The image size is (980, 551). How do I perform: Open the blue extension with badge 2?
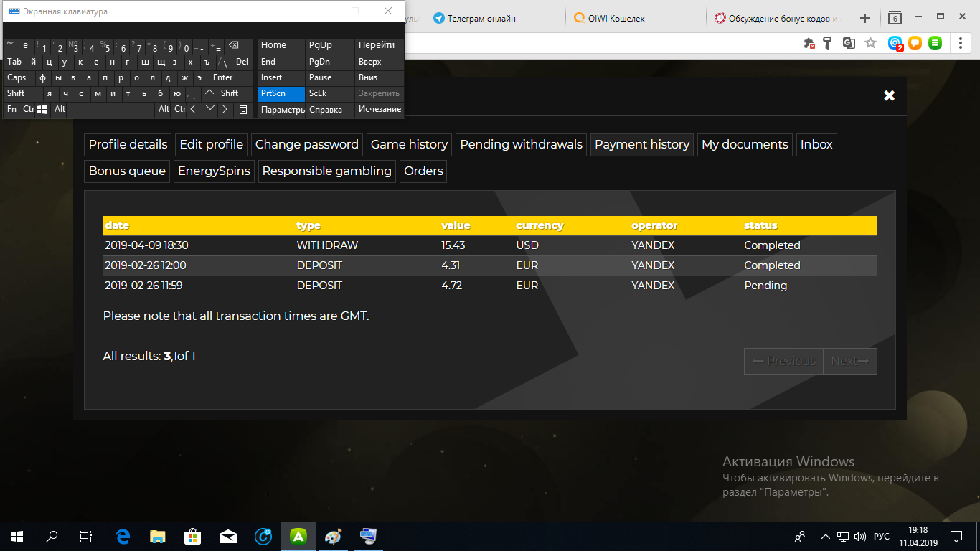(x=895, y=43)
